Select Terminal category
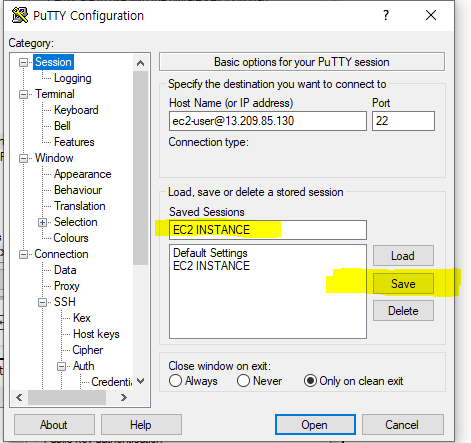 [x=55, y=94]
